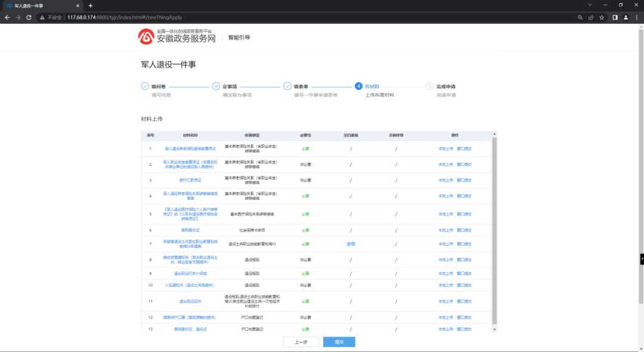The width and height of the screenshot is (644, 352).
Task: Open the 银行汇款凭证 material link in row 3
Action: tap(190, 180)
